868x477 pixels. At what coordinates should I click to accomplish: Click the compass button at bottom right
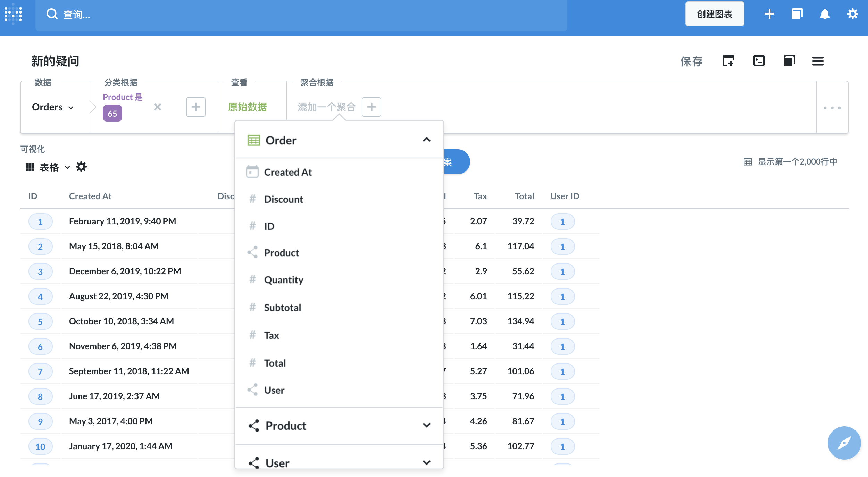[x=844, y=443]
